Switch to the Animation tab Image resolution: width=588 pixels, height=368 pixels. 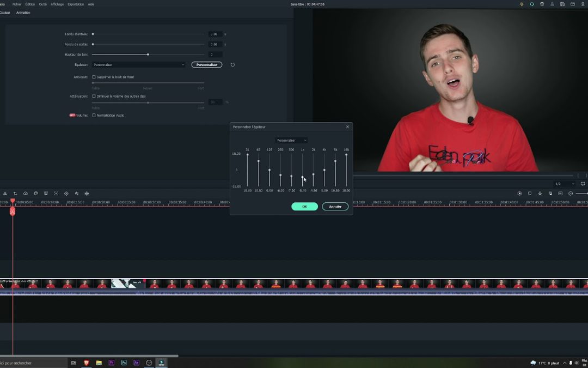pyautogui.click(x=23, y=13)
